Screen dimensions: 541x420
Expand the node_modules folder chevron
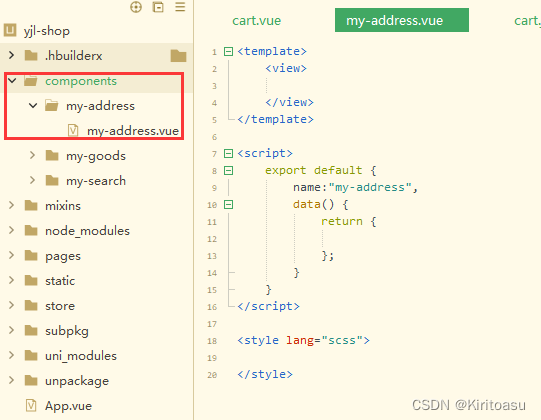coord(11,230)
